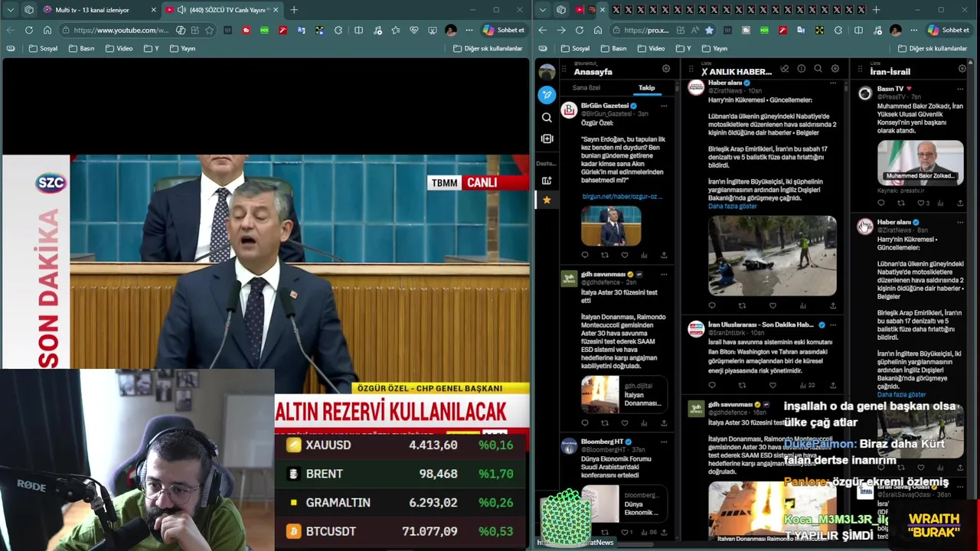980x551 pixels.
Task: Open Anasayfa column settings gear
Action: pyautogui.click(x=666, y=68)
